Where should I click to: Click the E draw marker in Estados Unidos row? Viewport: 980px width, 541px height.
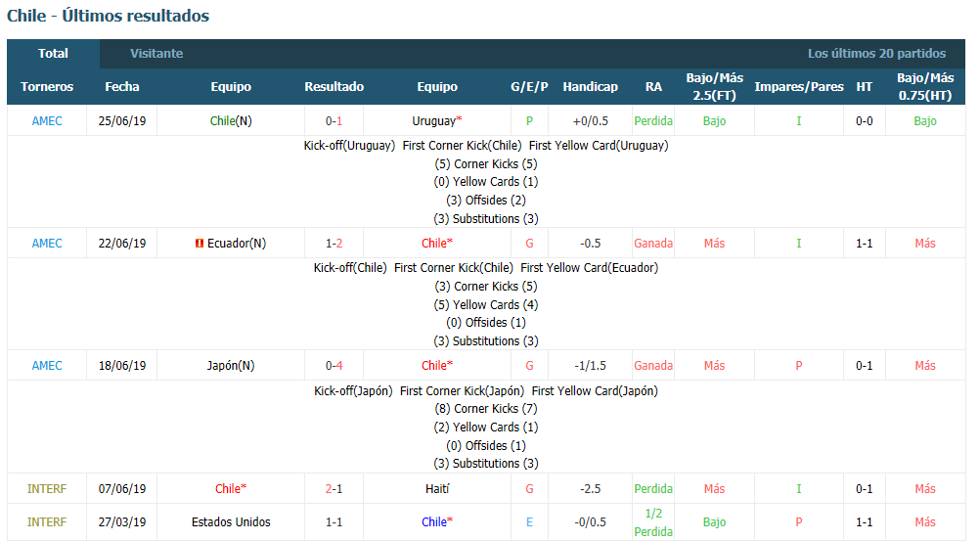click(529, 522)
